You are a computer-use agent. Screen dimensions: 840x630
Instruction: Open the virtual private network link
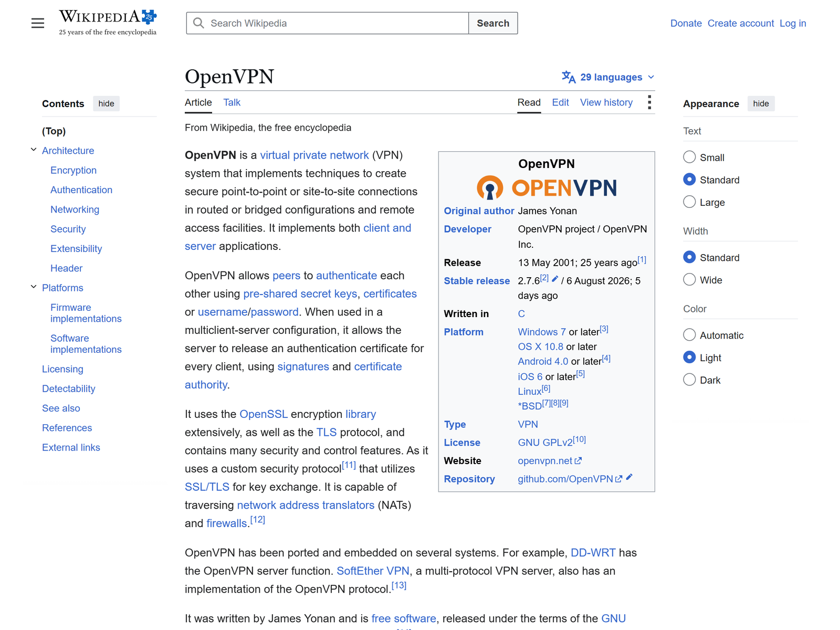pos(314,155)
